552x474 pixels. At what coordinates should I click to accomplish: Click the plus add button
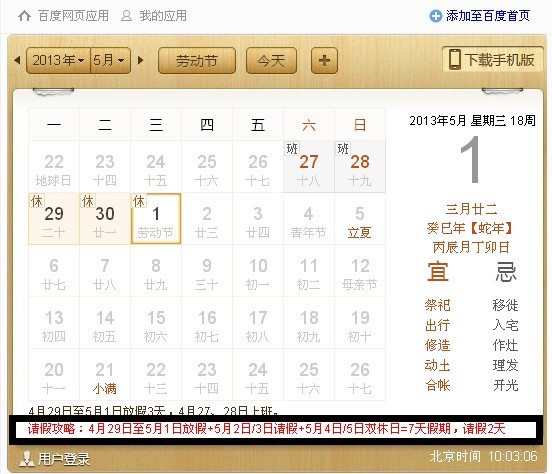pos(324,61)
